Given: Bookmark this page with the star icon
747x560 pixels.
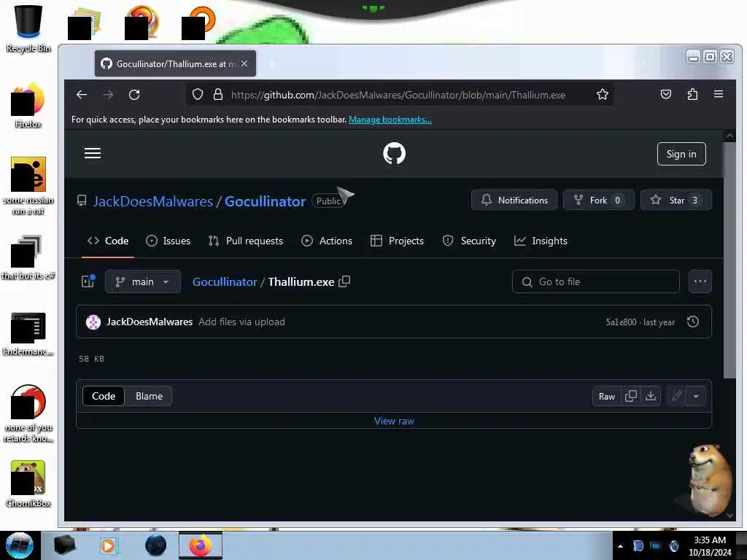Looking at the screenshot, I should point(602,95).
